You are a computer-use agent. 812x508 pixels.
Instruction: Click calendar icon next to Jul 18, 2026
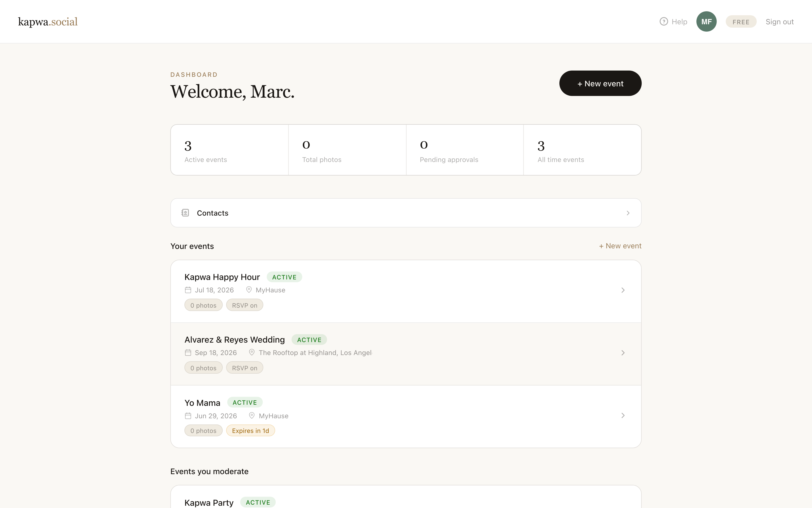188,290
